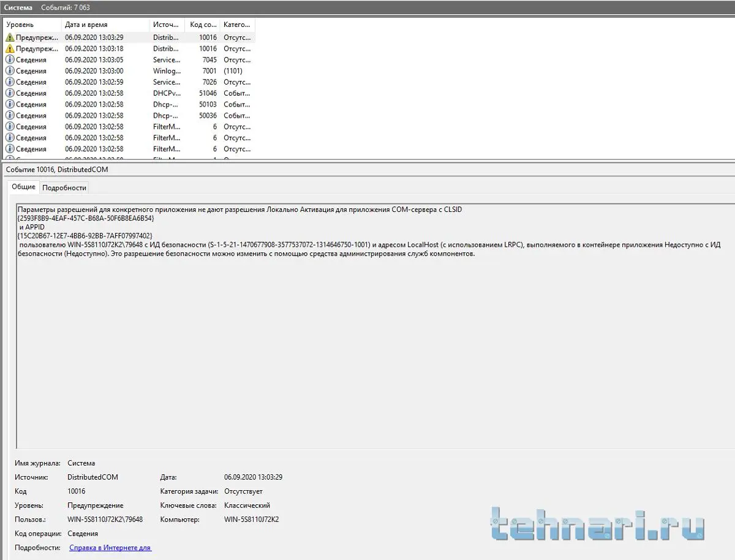Click the Код value 10016 in details

77,491
